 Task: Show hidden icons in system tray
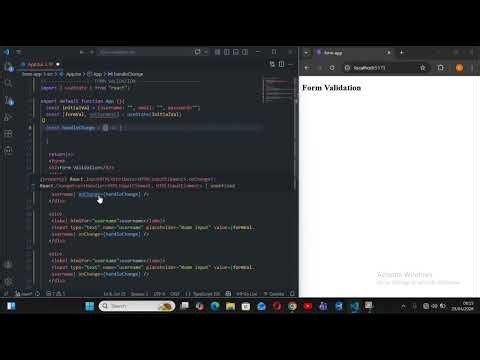403,306
